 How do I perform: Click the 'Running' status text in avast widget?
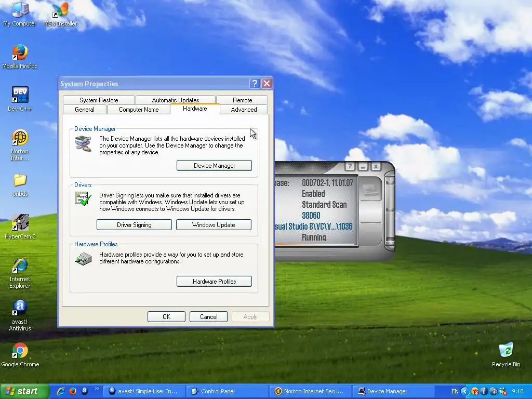coord(314,237)
